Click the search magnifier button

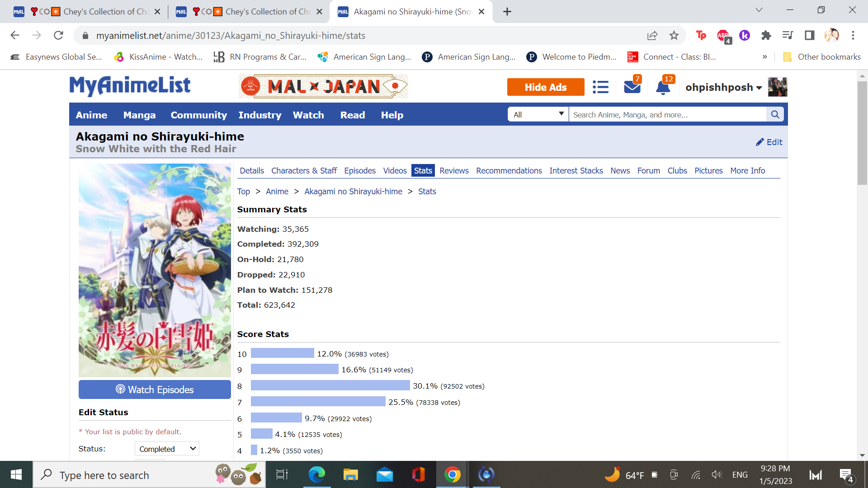(775, 115)
